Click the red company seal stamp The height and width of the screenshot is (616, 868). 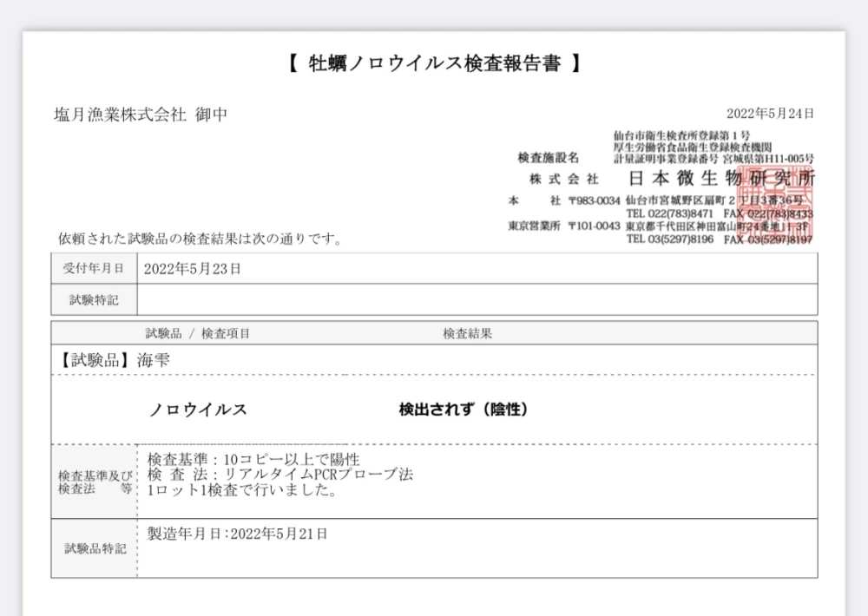pos(775,202)
